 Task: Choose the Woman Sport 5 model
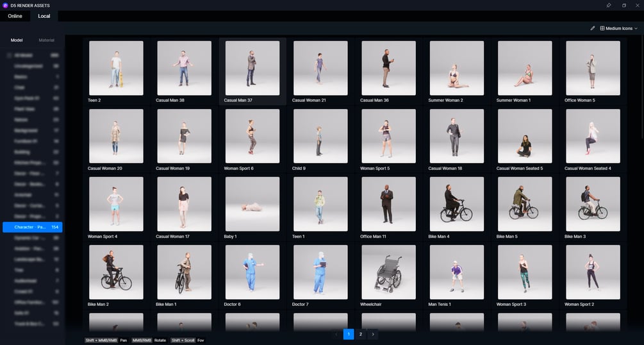[388, 136]
